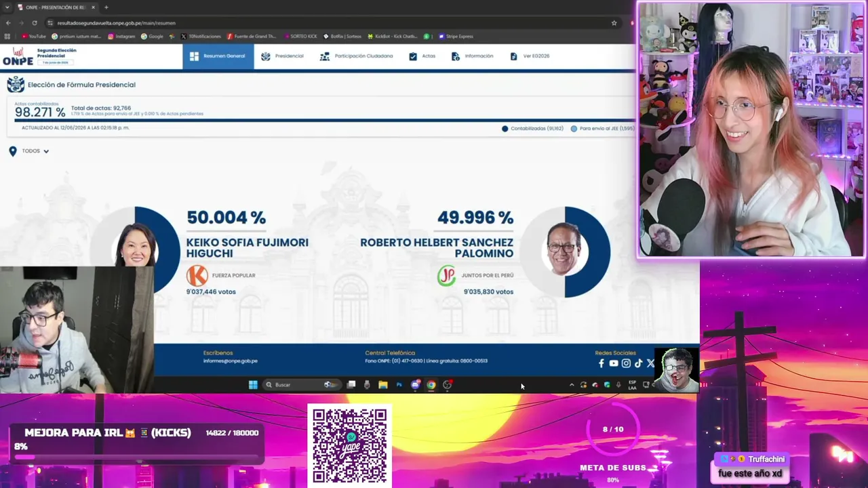Open the Participación Ciudadana tab
This screenshot has width=868, height=488.
[356, 56]
